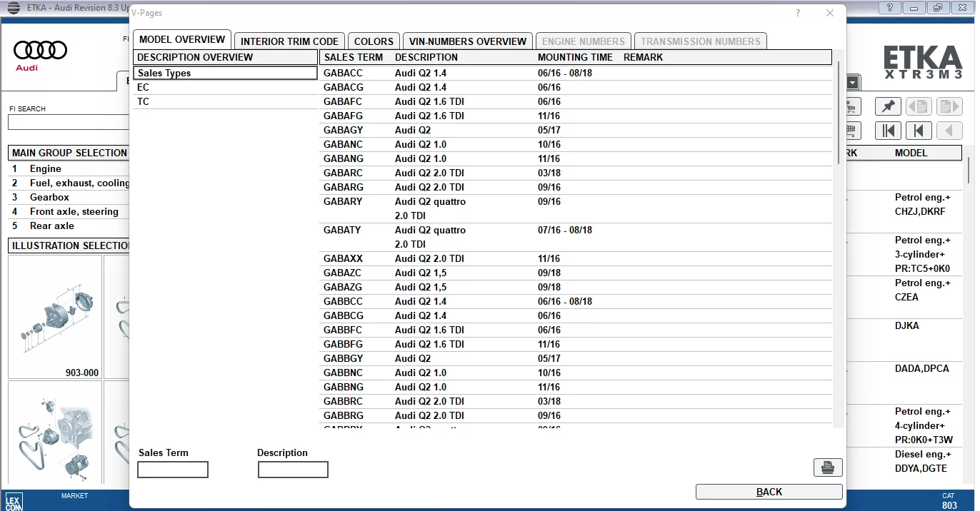Click the print icon in V-Pages dialog
Viewport: 980px width, 511px height.
pos(828,467)
